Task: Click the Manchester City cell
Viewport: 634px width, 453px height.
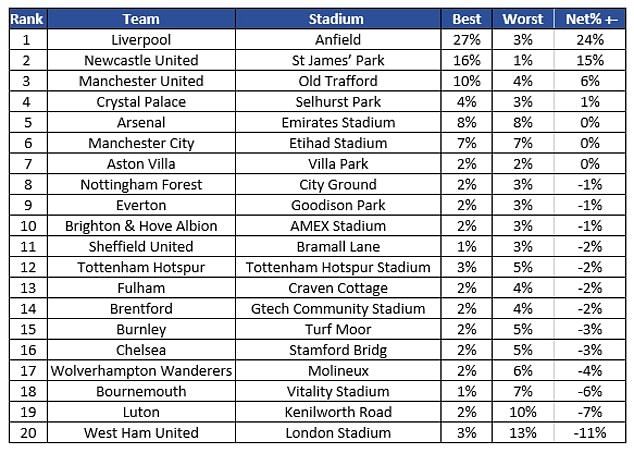Action: pyautogui.click(x=140, y=143)
